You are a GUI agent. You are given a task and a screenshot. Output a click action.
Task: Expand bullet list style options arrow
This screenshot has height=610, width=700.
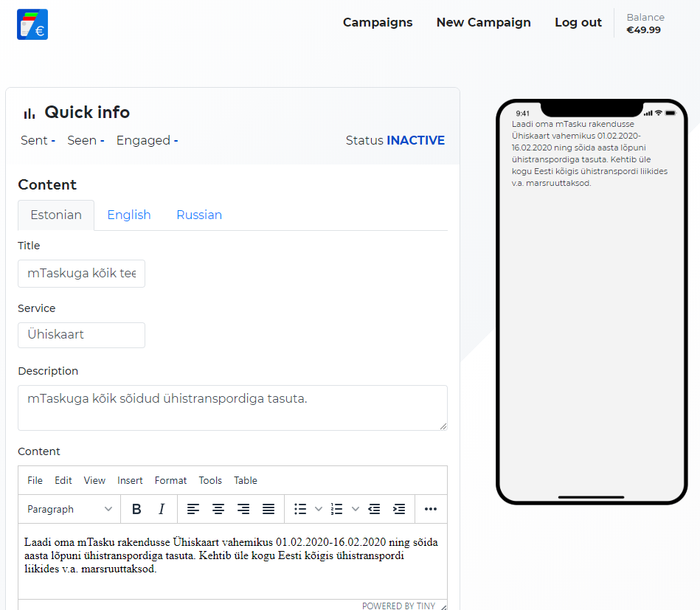tap(319, 509)
